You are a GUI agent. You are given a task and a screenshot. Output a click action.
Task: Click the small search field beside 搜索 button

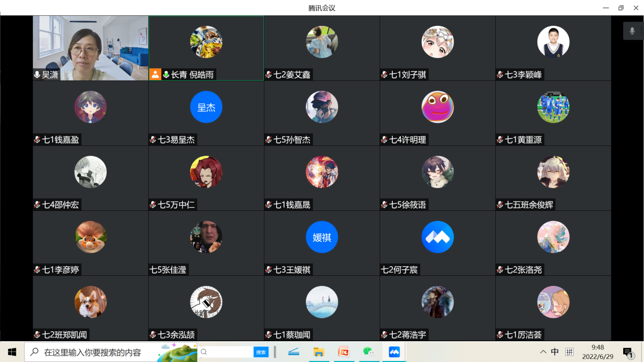coord(226,352)
